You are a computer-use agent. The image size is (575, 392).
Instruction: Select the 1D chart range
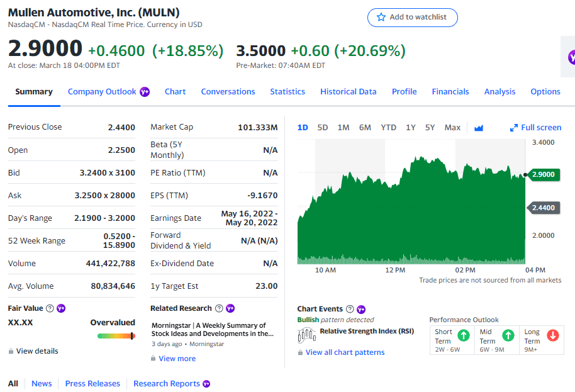[x=303, y=128]
